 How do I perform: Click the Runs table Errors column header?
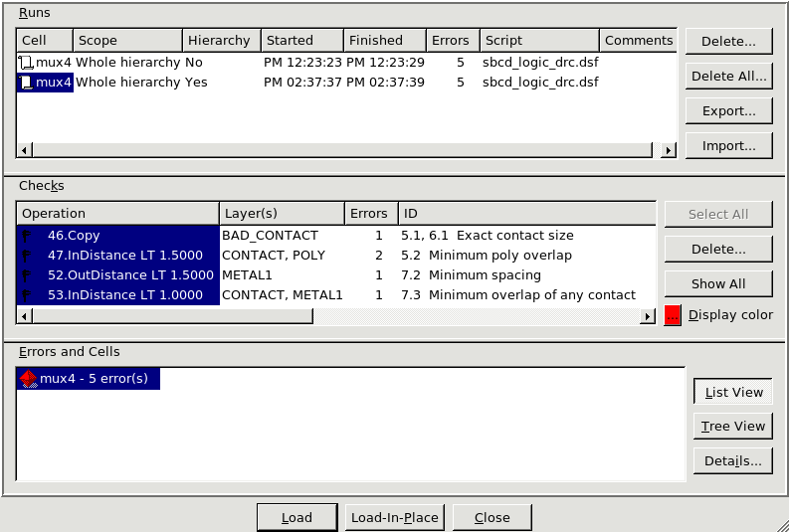point(453,40)
